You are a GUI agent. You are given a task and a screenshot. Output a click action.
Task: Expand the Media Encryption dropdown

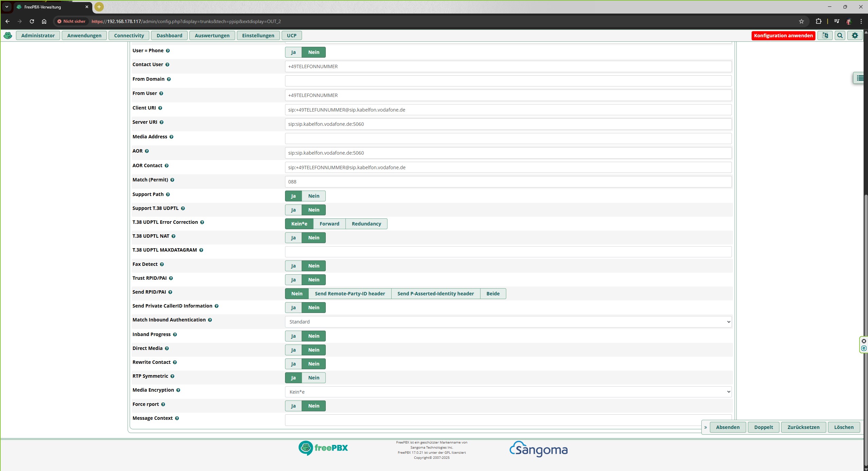pyautogui.click(x=508, y=392)
